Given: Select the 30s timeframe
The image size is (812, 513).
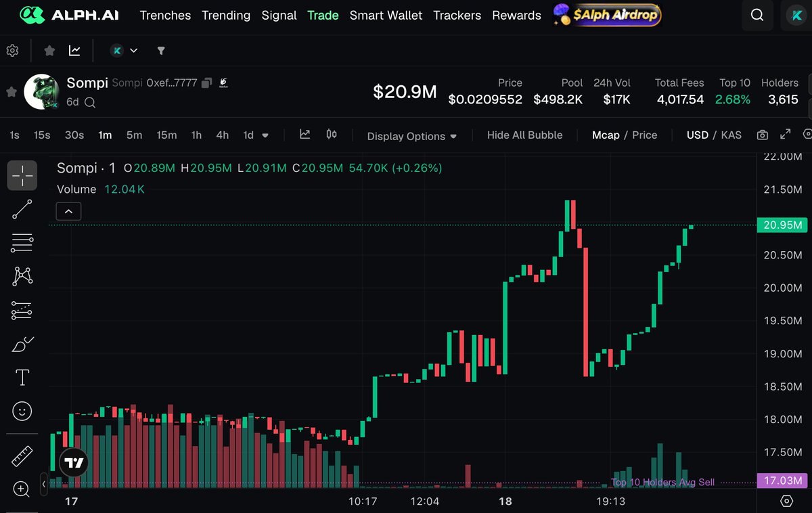Looking at the screenshot, I should click(x=74, y=135).
